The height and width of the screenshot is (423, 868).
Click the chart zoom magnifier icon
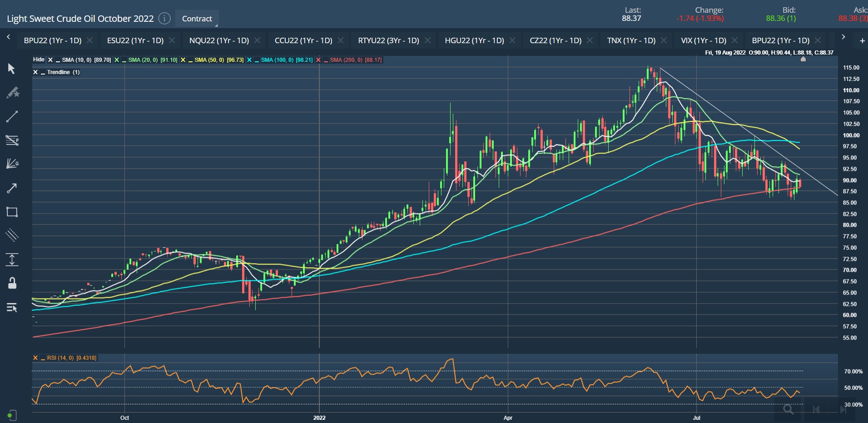[789, 409]
